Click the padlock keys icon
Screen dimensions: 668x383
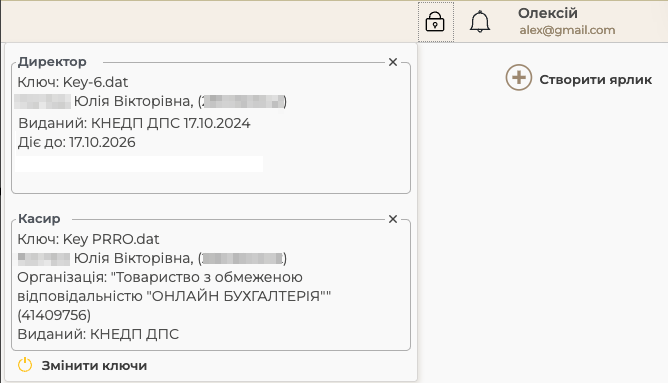click(435, 22)
